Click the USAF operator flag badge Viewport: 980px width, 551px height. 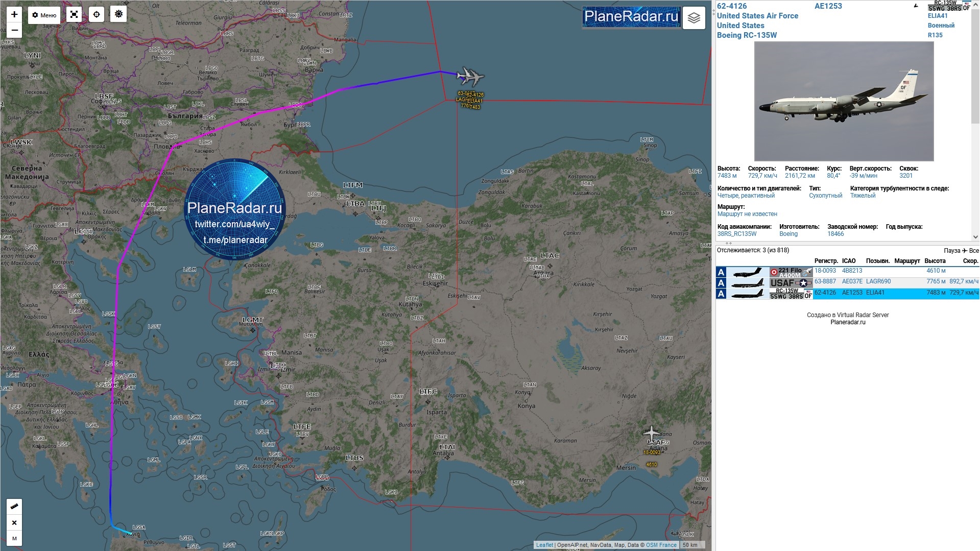[791, 283]
